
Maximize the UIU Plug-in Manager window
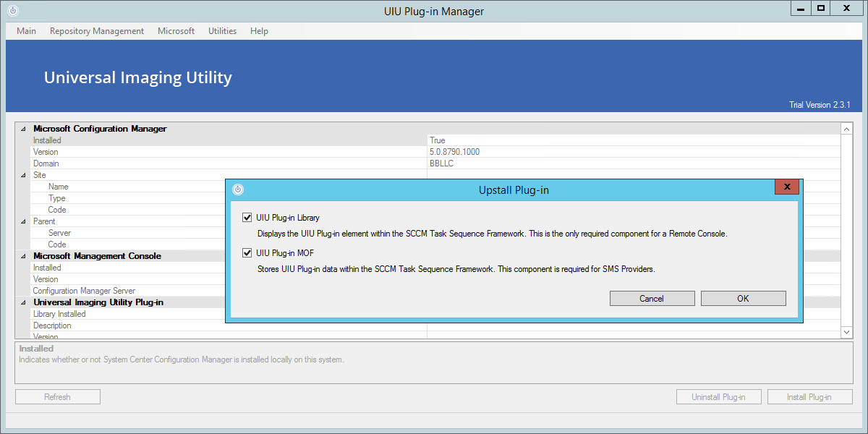click(820, 9)
